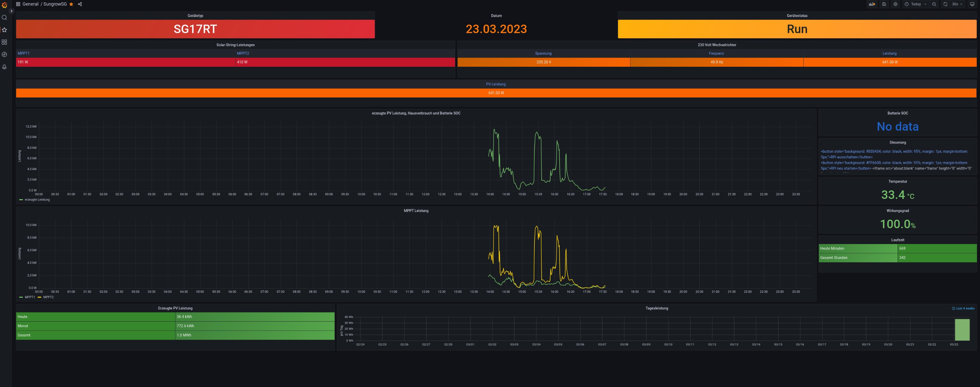Viewport: 980px width, 387px height.
Task: Click the Add panel icon
Action: coord(872,4)
